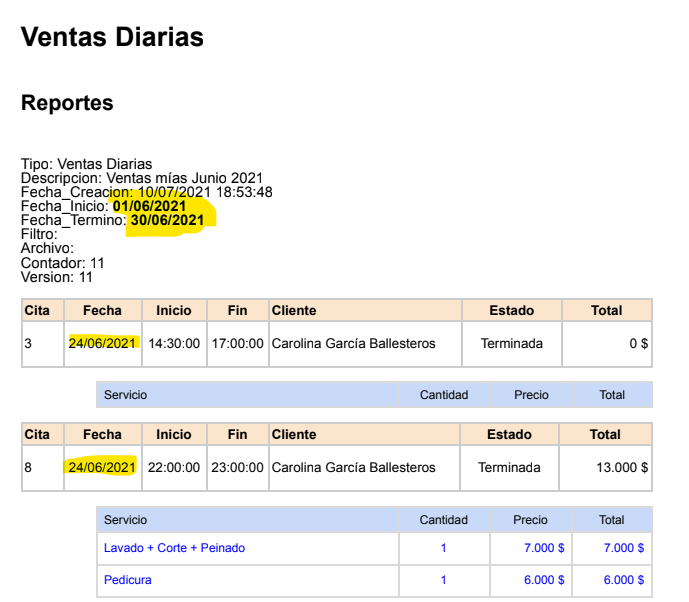Viewport: 689px width, 602px height.
Task: Click the 24/06/2021 date in Cita 8 row
Action: point(102,467)
